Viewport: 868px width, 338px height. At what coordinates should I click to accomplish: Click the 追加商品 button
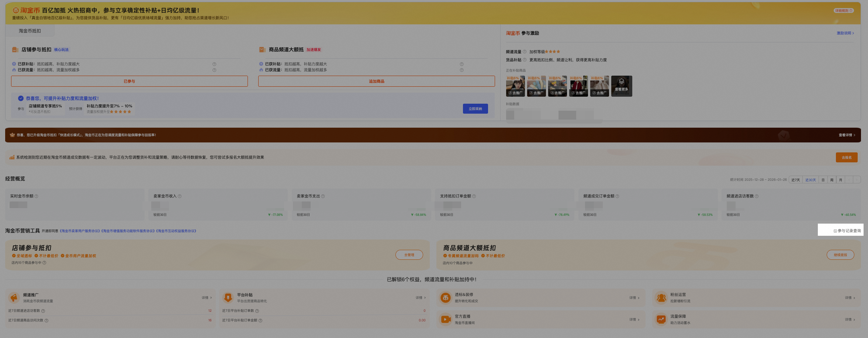coord(376,81)
